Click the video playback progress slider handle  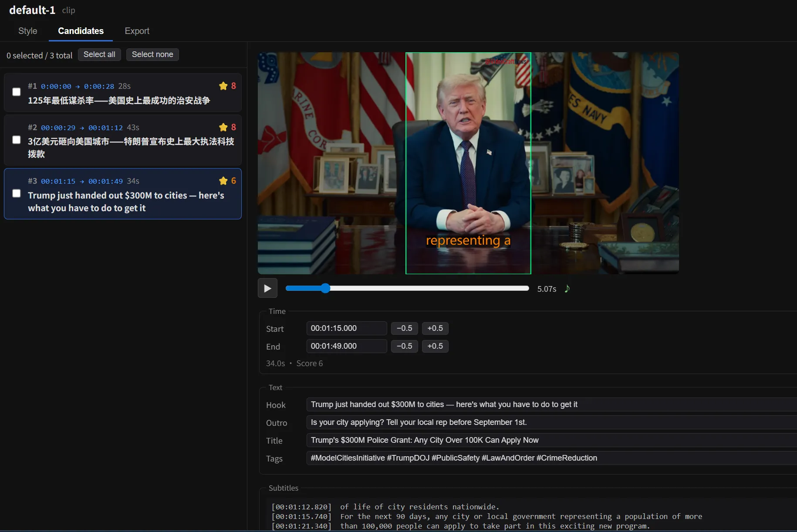[325, 288]
